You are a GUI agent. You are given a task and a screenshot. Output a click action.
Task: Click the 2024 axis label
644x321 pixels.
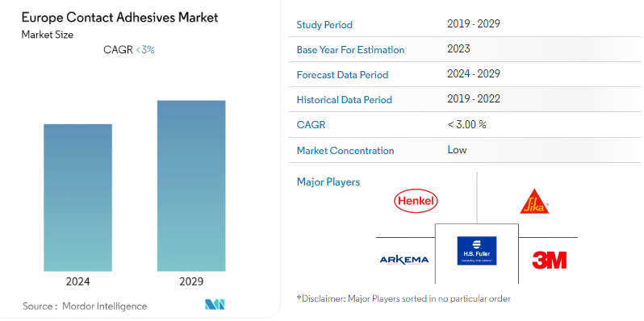(77, 281)
